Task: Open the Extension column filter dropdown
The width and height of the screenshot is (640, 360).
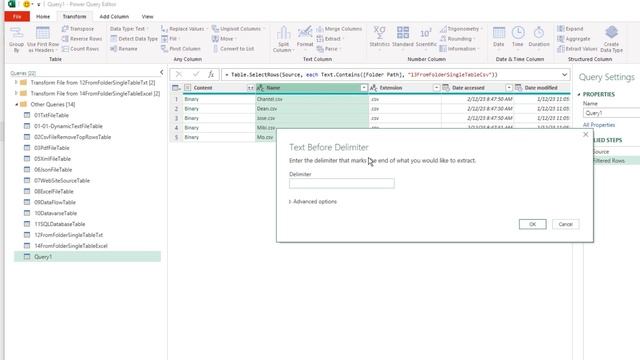Action: tap(436, 88)
